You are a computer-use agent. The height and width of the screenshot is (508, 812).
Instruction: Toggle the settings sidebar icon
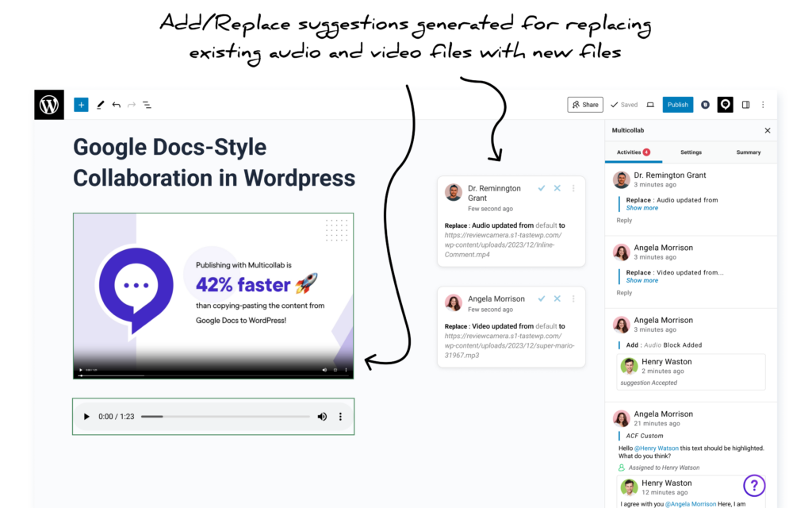(x=745, y=105)
